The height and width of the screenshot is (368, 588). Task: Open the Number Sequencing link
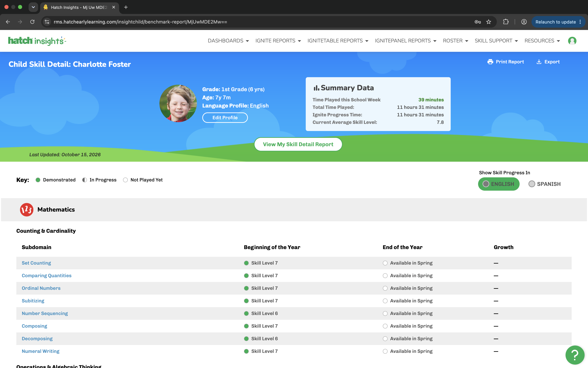click(45, 313)
